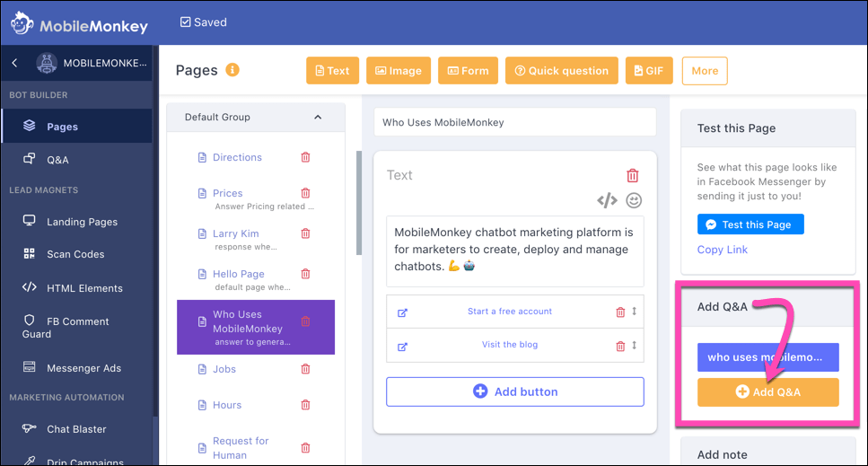Add a Text widget

[332, 71]
